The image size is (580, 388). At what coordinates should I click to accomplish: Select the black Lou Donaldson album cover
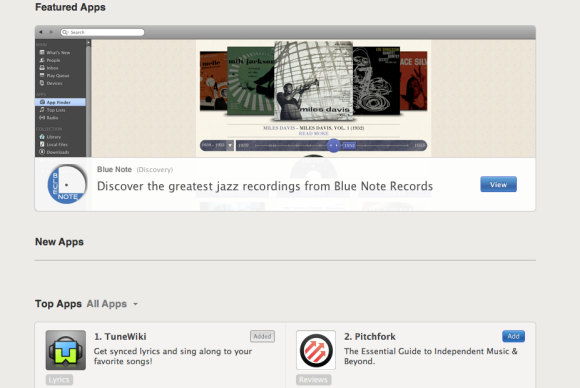376,80
